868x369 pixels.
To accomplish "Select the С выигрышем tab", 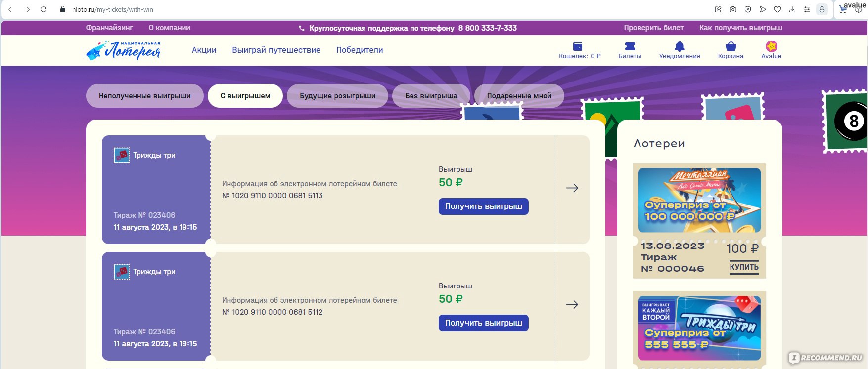I will coord(245,96).
